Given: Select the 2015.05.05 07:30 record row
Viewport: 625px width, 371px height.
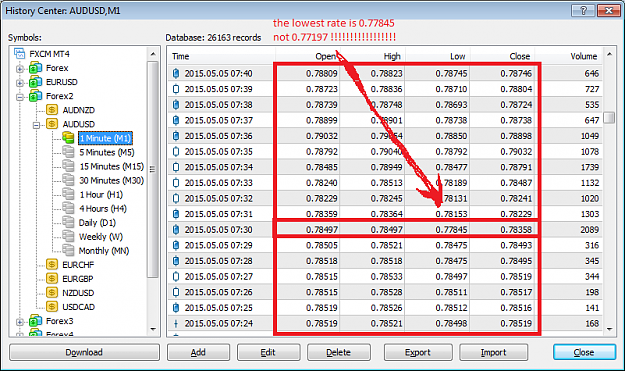Looking at the screenshot, I should click(385, 230).
